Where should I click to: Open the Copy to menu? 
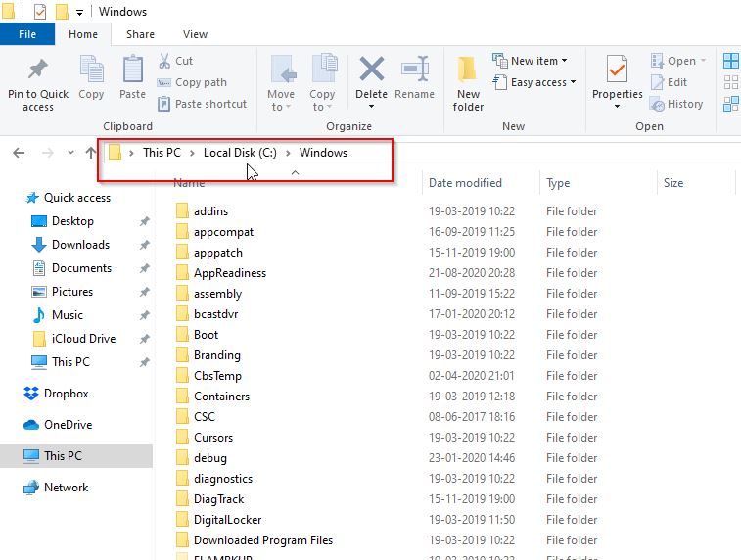[x=322, y=83]
